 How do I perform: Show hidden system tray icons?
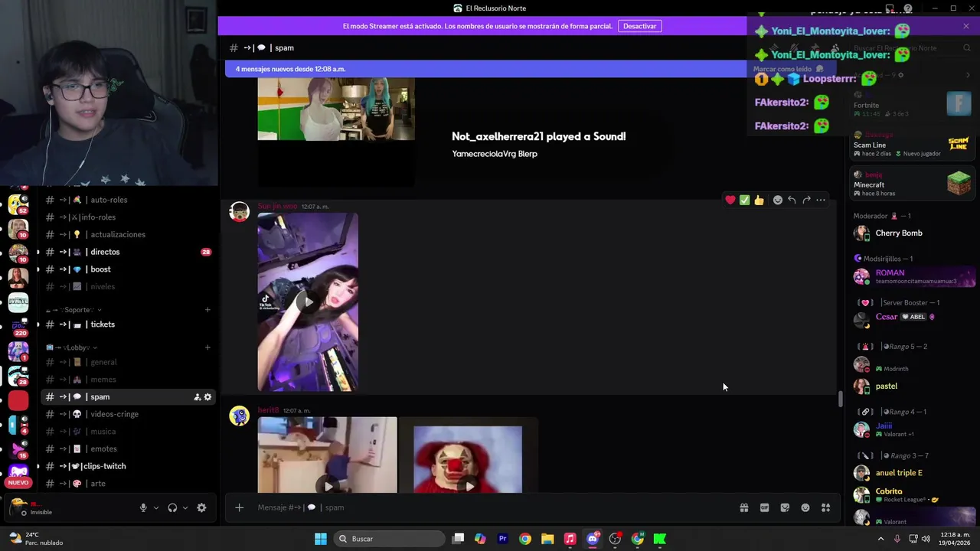(880, 539)
